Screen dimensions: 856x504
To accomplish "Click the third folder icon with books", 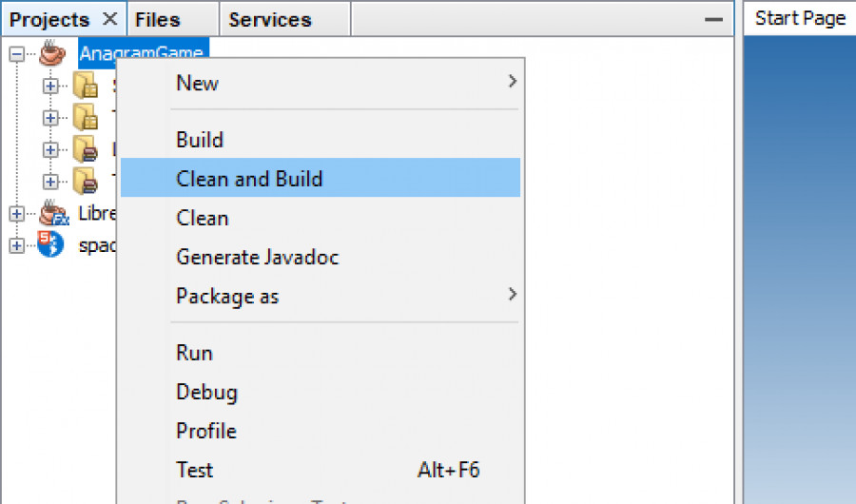I will [x=86, y=149].
